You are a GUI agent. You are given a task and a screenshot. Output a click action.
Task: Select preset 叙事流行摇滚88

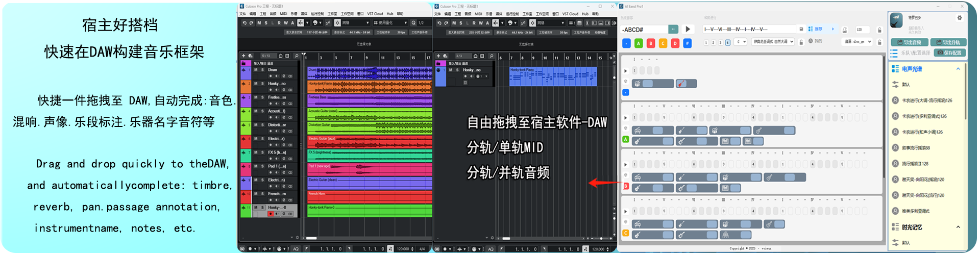pyautogui.click(x=916, y=148)
